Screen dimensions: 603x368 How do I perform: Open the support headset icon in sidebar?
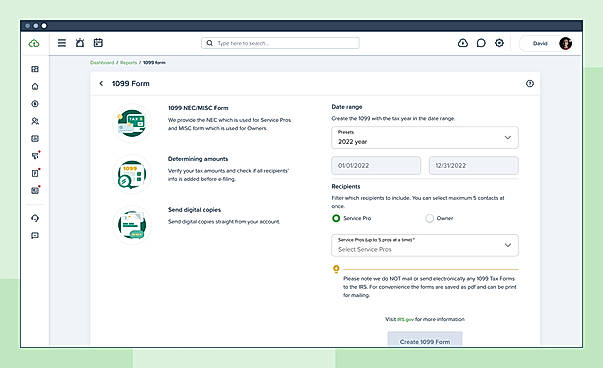click(x=35, y=218)
